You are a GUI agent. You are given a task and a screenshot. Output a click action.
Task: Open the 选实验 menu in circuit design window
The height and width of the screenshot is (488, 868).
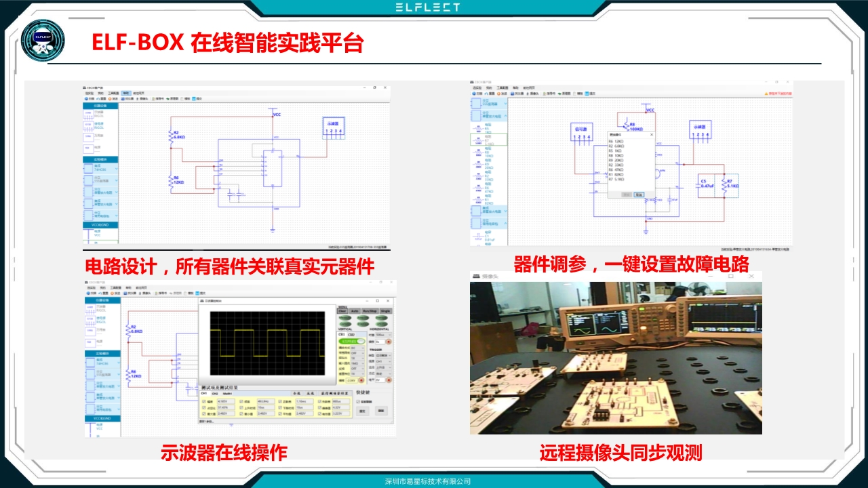point(90,94)
